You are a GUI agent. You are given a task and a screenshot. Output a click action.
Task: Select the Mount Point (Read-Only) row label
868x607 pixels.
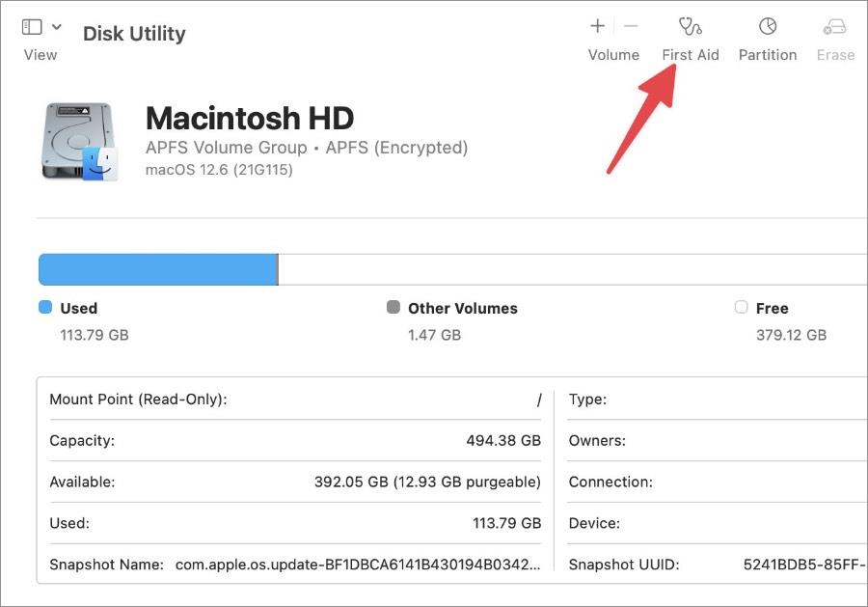138,400
